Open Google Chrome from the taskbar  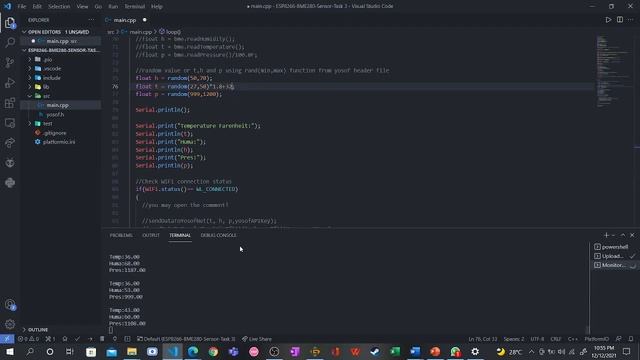[213, 351]
